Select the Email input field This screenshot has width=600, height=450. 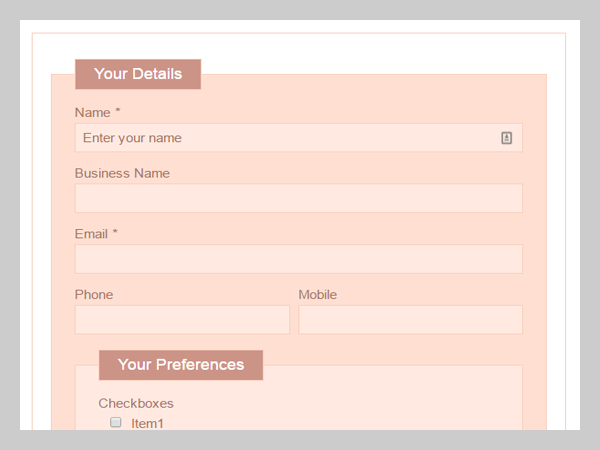point(298,259)
